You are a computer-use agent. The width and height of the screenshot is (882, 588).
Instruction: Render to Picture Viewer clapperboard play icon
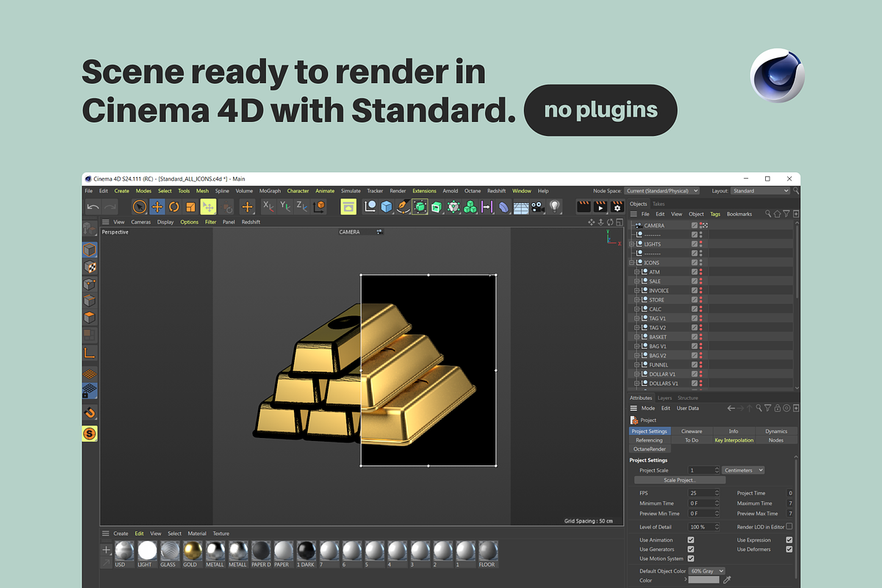tap(600, 207)
